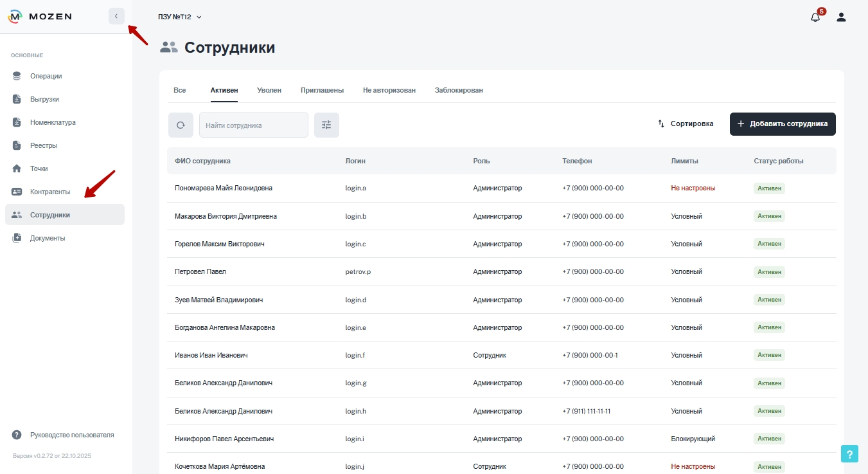This screenshot has height=474, width=868.
Task: Go to Выгрузки in sidebar
Action: 44,99
